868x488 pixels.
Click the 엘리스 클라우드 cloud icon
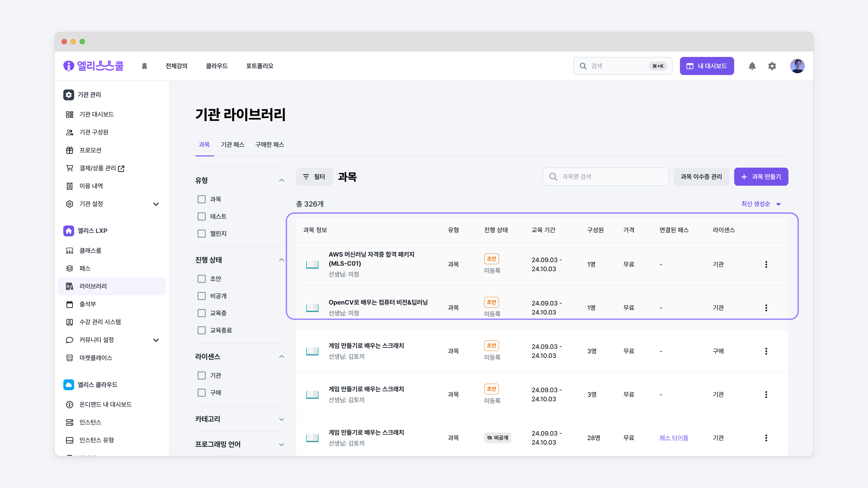click(69, 385)
